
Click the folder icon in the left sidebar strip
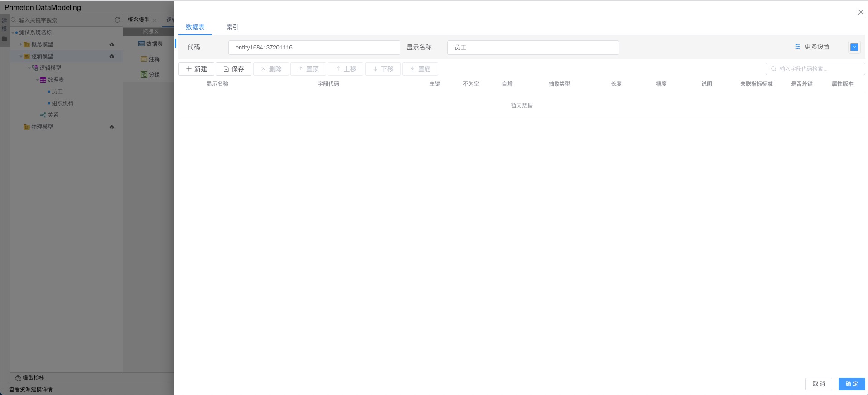(5, 39)
